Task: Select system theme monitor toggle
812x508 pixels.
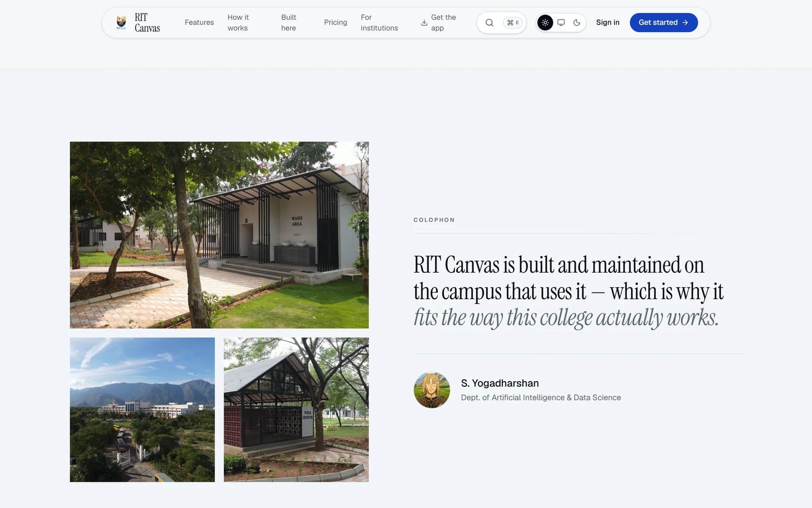Action: tap(561, 23)
